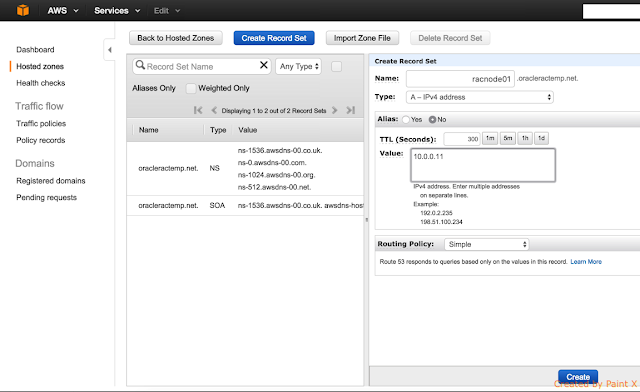
Task: Click the Import Zone File button
Action: click(362, 38)
